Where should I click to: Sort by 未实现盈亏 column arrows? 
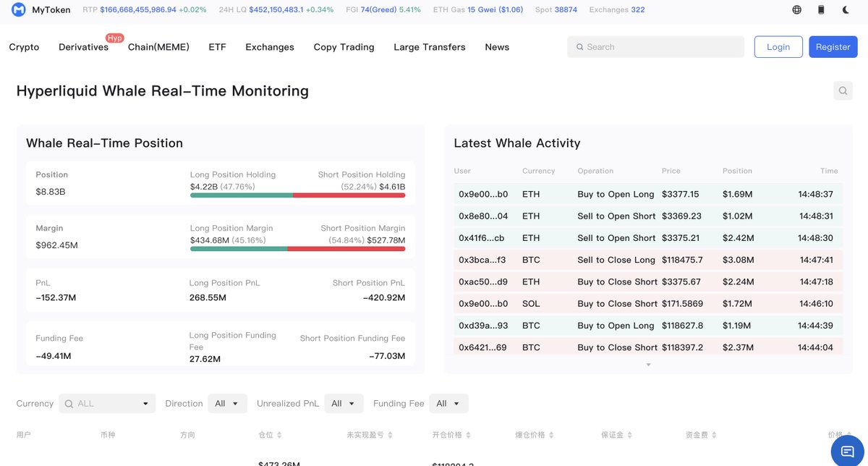point(391,435)
